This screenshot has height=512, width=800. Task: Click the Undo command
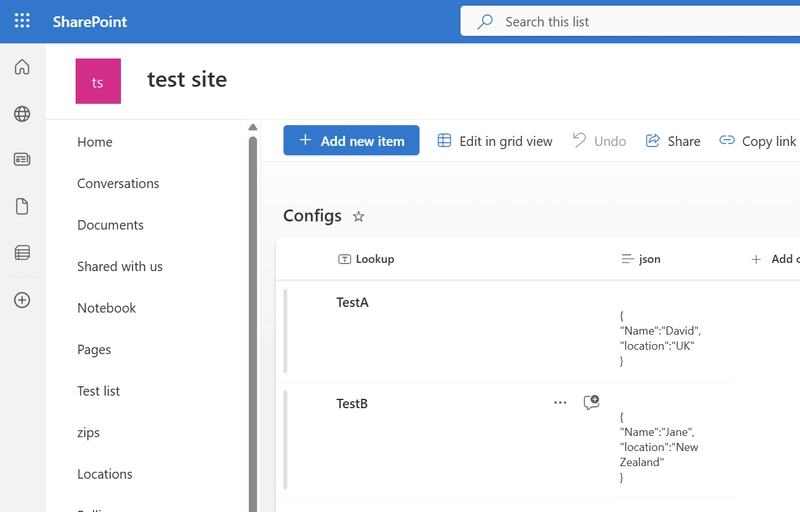pos(599,141)
